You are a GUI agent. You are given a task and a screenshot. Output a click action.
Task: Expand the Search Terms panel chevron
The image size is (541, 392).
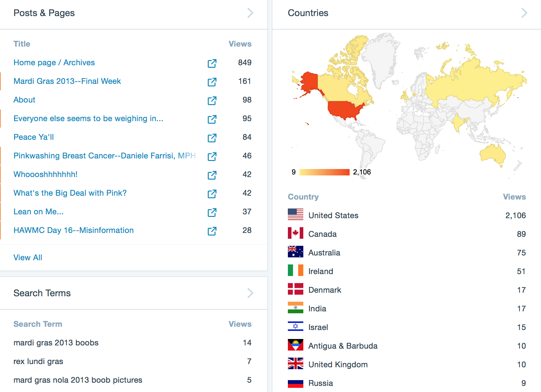tap(250, 293)
